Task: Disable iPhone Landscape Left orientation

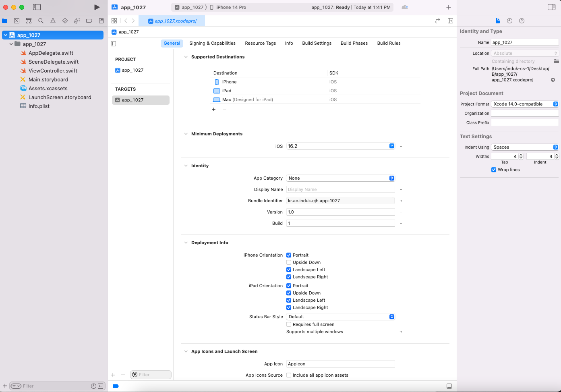Action: click(289, 270)
